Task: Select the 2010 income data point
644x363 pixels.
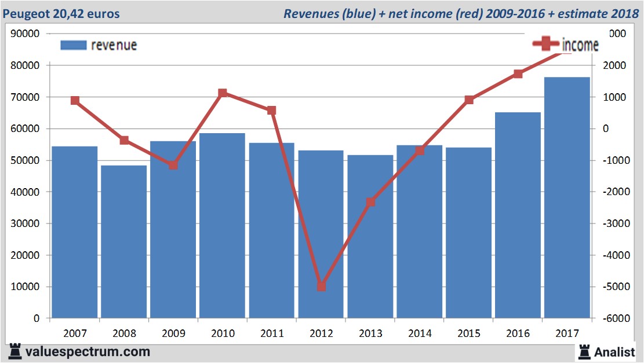Action: (x=223, y=93)
